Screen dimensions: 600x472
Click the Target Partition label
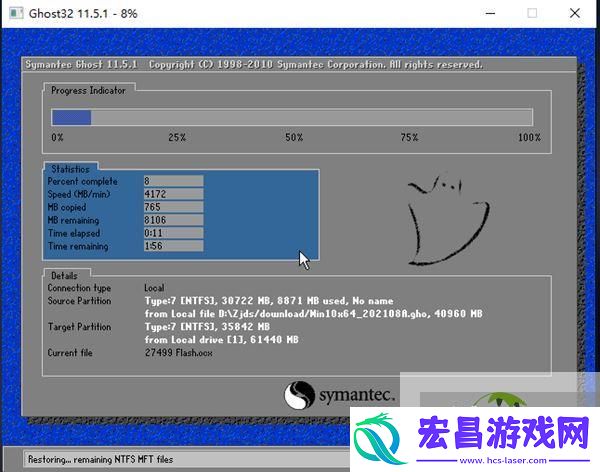(79, 327)
